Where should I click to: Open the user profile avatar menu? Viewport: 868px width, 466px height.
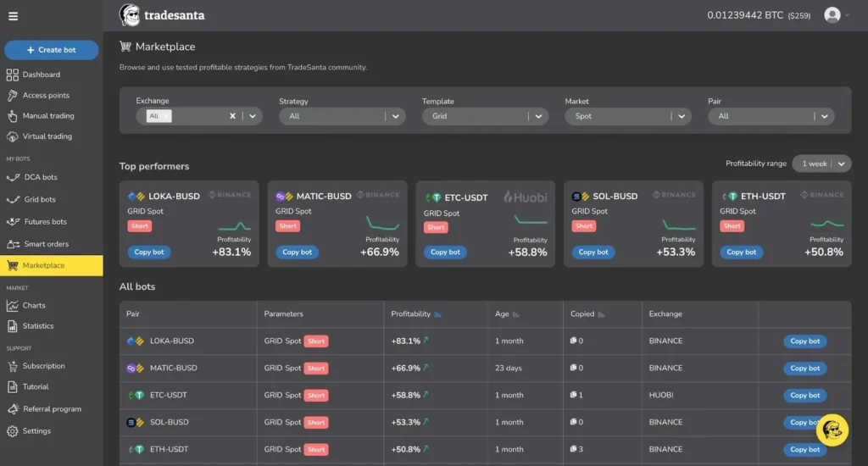click(x=832, y=15)
